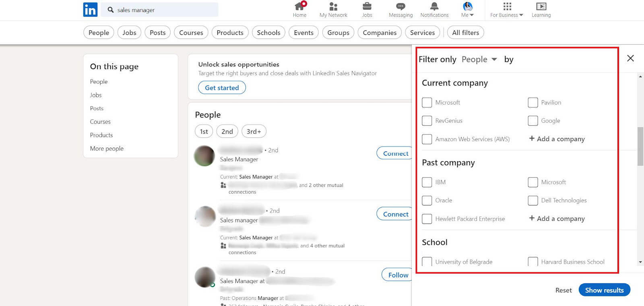This screenshot has height=306, width=644.
Task: Go to the Home icon
Action: [299, 6]
